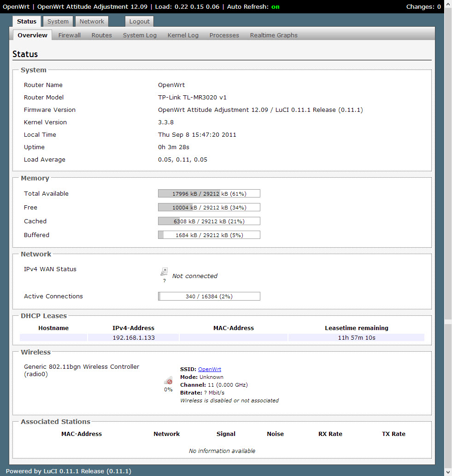Viewport: 452px width, 476px height.
Task: Switch to the Firewall subtab
Action: 70,35
